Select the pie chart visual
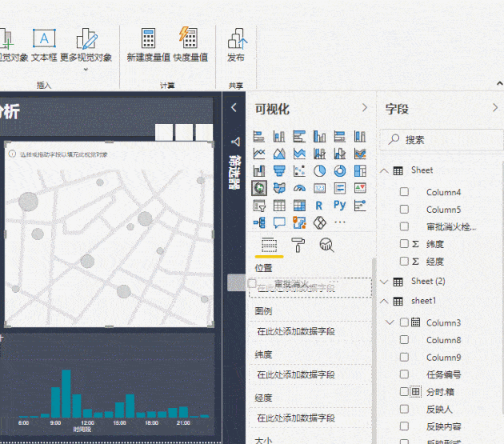The height and width of the screenshot is (444, 504). 319,171
